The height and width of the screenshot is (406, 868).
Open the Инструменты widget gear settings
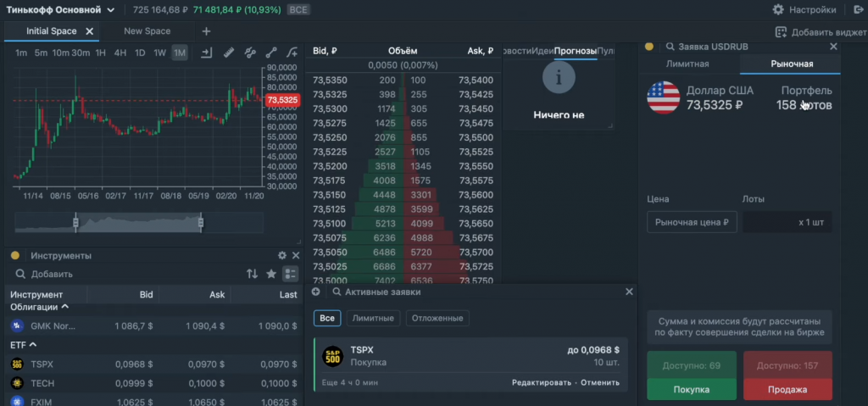point(282,255)
